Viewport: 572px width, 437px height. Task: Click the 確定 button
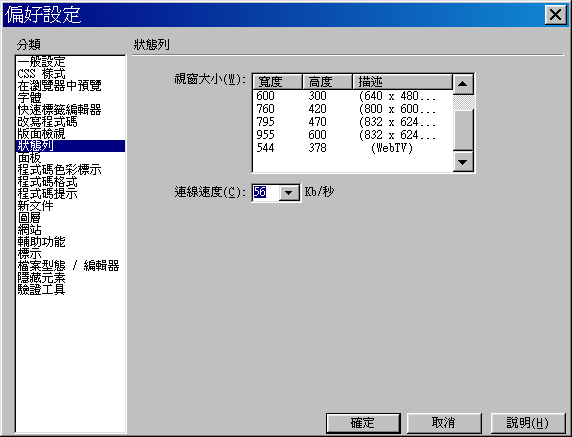(x=363, y=423)
